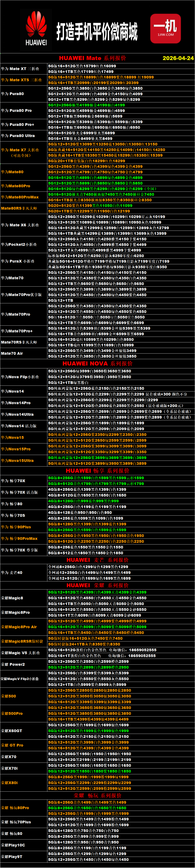The image size is (195, 868).
Task: Select the 荣耀Play9T model label
Action: (x=12, y=856)
